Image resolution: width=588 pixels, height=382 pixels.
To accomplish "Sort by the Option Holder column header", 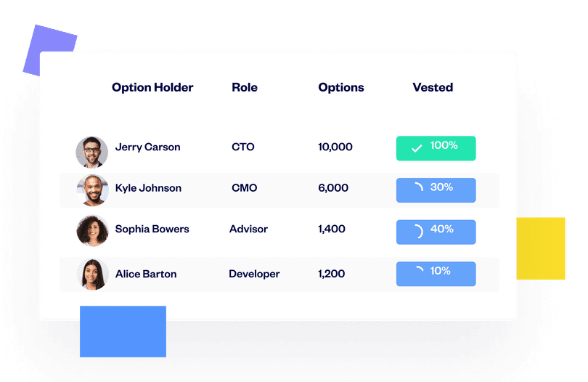I will 152,87.
